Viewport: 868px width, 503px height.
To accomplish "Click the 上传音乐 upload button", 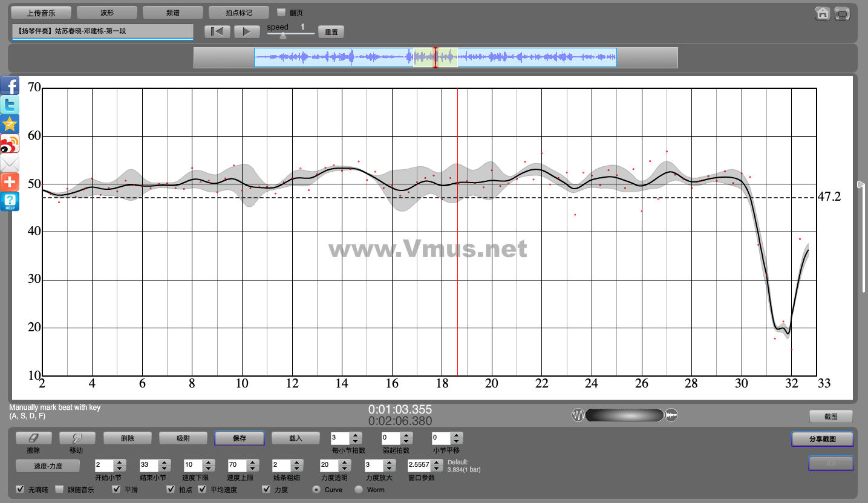I will point(41,13).
